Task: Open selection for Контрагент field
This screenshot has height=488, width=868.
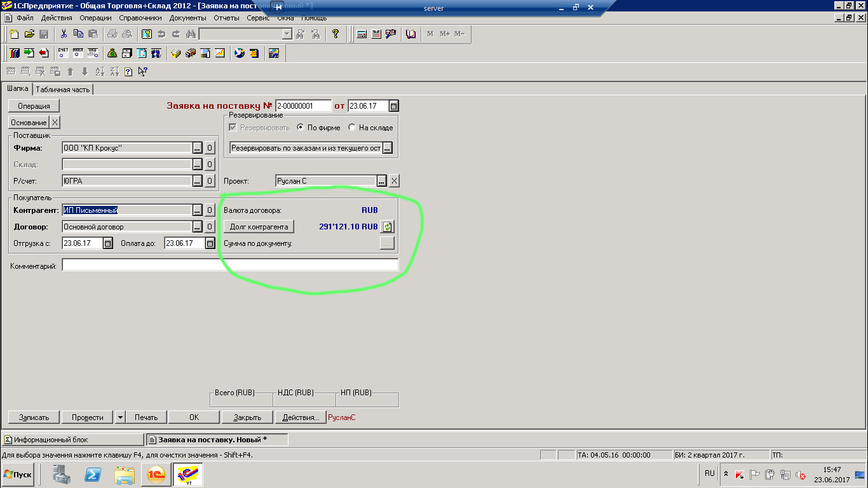Action: [x=197, y=210]
